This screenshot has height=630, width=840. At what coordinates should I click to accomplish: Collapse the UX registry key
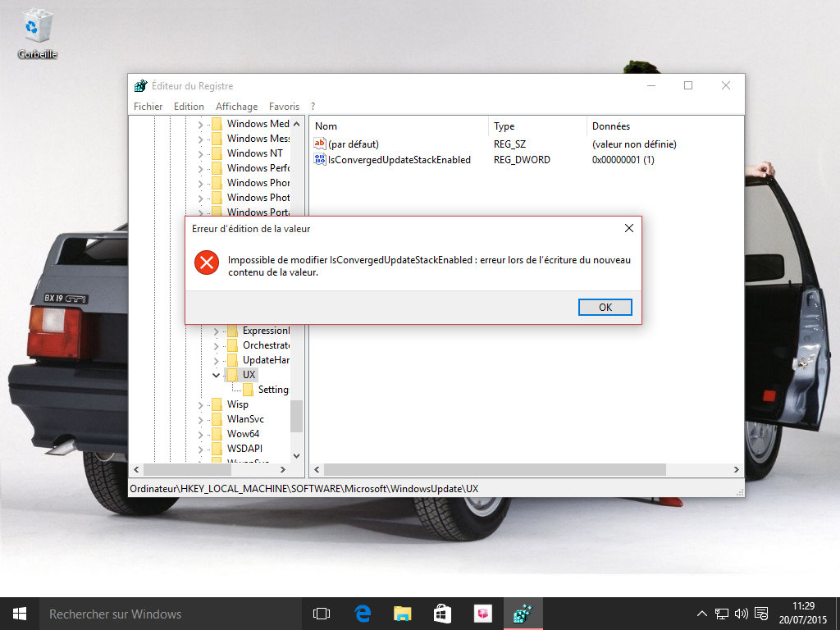[x=217, y=375]
